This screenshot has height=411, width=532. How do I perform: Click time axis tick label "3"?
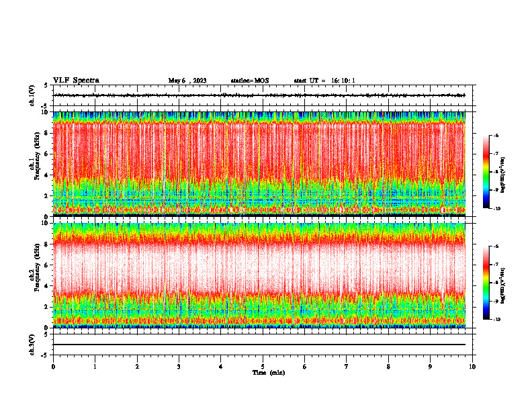coord(179,367)
